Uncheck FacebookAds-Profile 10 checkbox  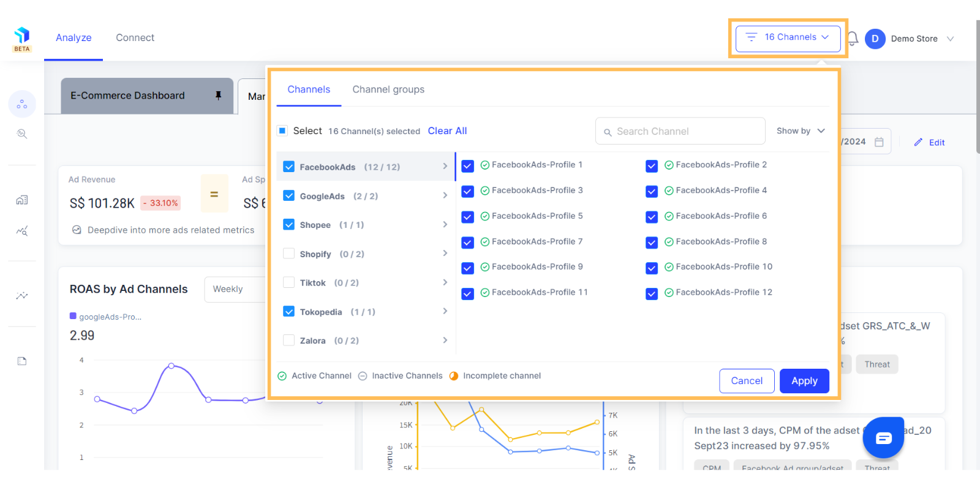[x=652, y=268]
